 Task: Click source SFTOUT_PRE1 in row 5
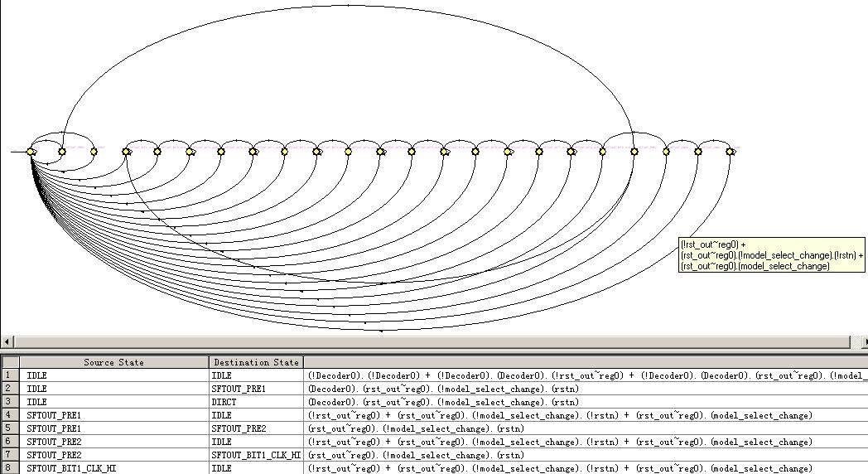pos(114,428)
